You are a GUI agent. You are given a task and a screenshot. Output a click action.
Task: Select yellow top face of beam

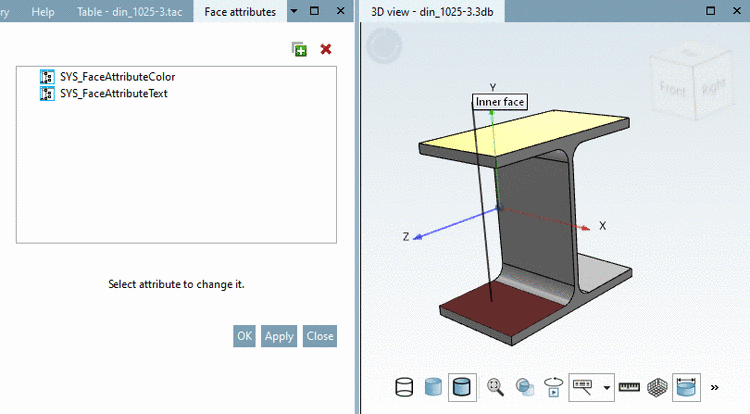pos(524,132)
